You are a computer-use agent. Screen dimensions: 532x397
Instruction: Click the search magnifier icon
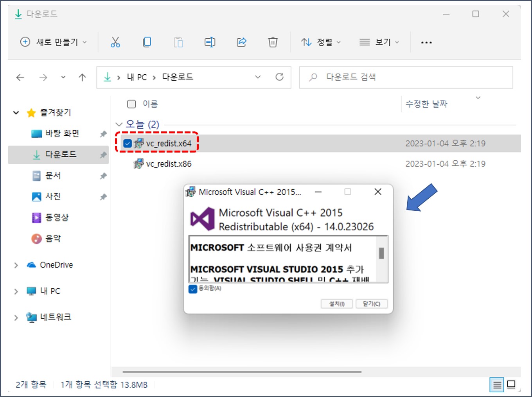tap(313, 77)
